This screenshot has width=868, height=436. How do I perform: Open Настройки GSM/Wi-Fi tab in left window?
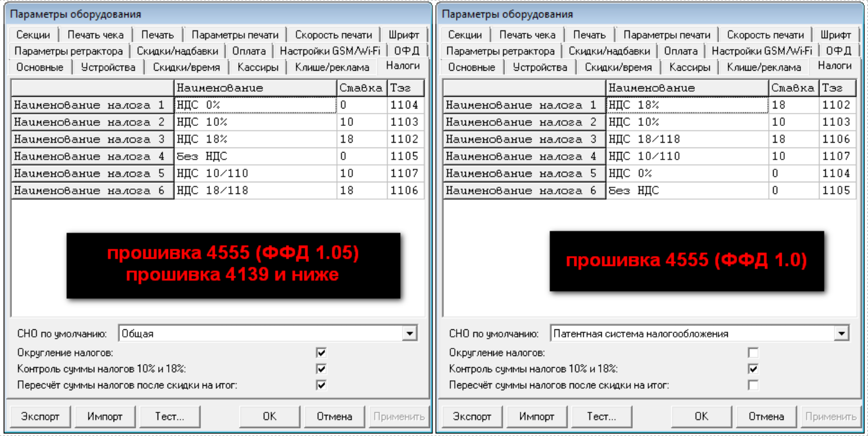(329, 51)
